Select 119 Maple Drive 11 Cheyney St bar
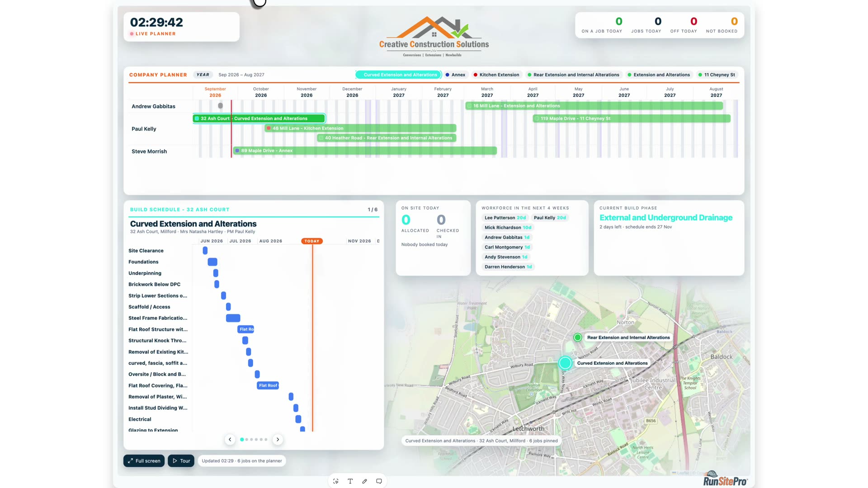Screen dimensions: 868x488 (632, 118)
